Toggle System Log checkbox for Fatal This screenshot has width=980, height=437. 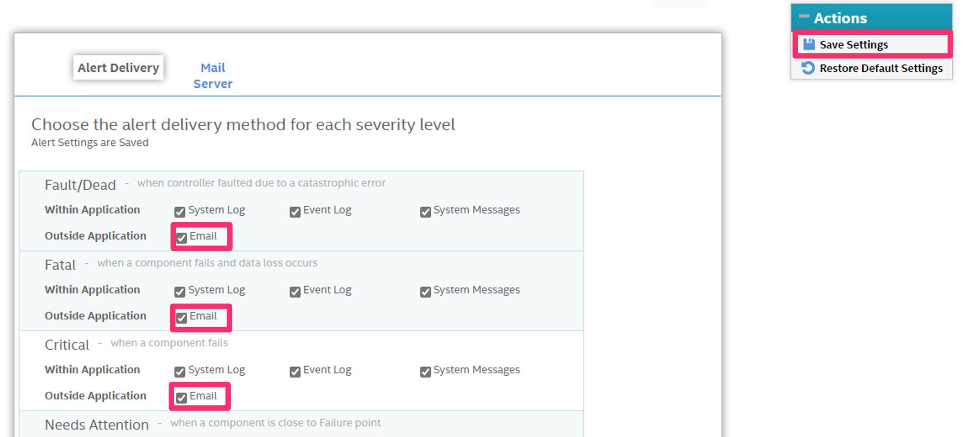tap(180, 292)
